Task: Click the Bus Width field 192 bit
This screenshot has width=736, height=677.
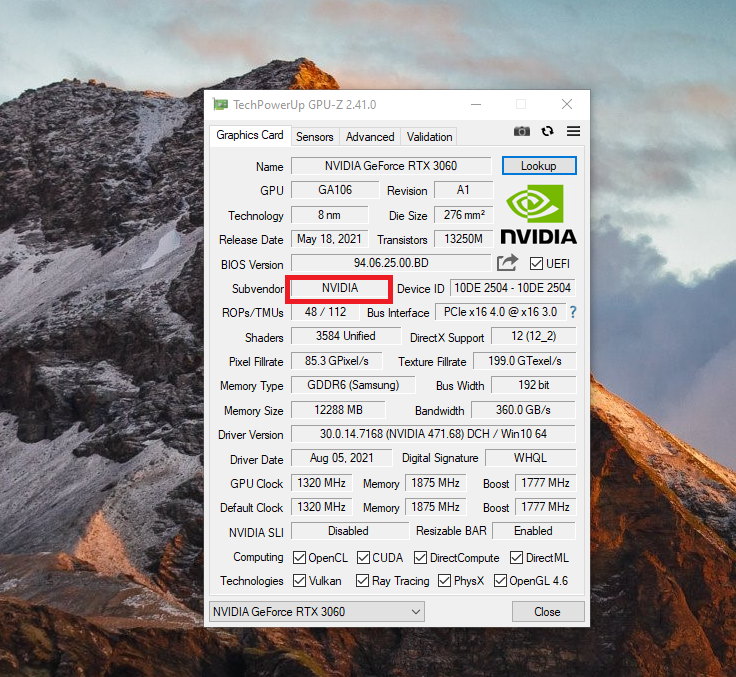Action: tap(534, 385)
